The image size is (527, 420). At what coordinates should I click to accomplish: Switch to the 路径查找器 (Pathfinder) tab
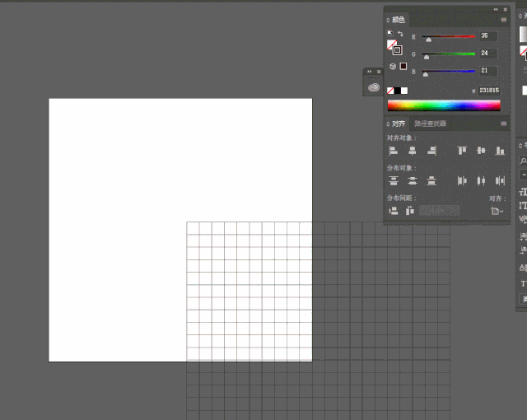[430, 124]
